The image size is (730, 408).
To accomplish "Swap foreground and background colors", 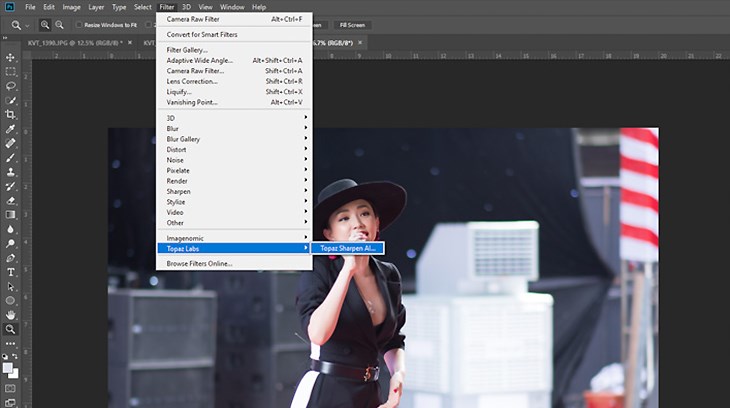I will coord(15,356).
